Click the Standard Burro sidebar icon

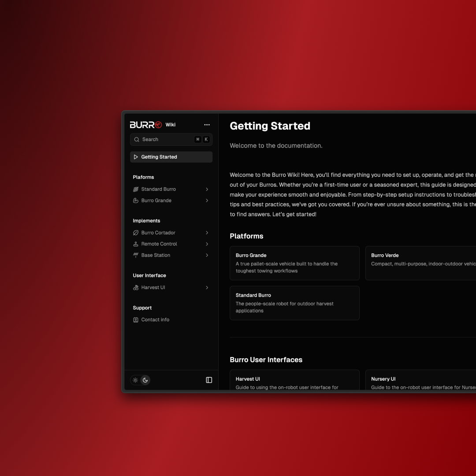pyautogui.click(x=136, y=189)
